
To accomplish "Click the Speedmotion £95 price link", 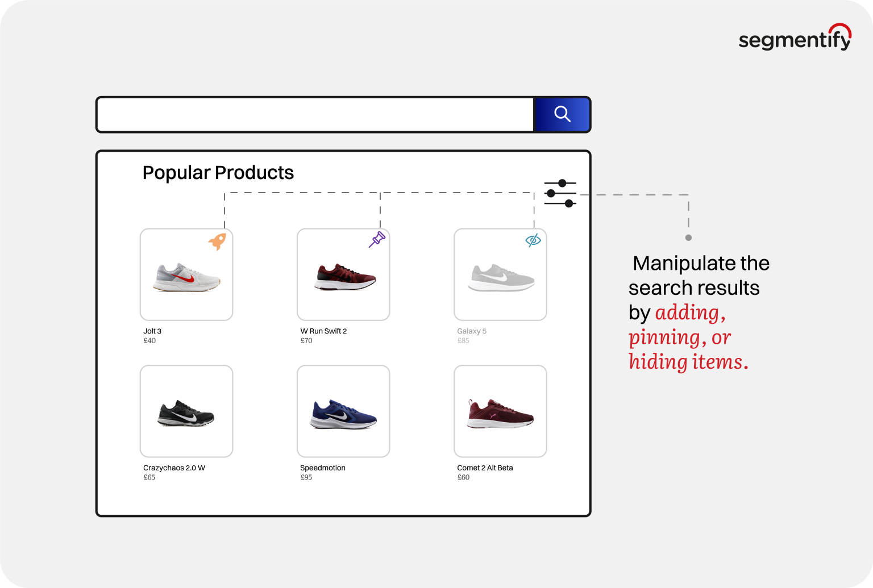I will pyautogui.click(x=306, y=477).
